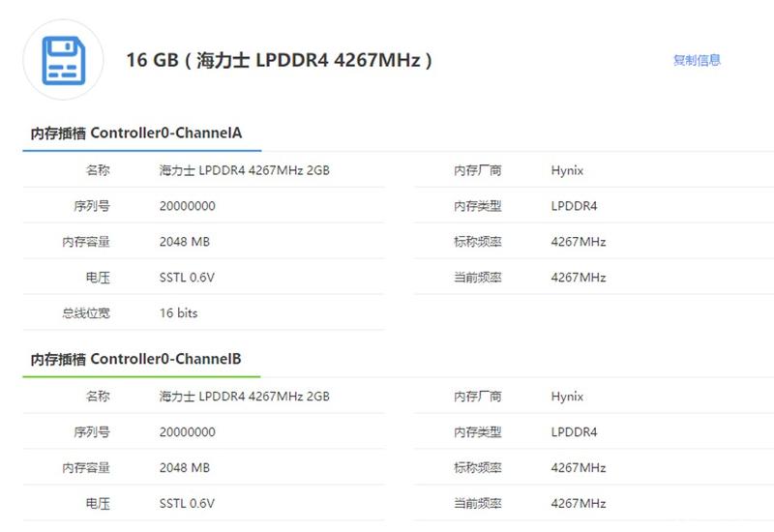This screenshot has width=774, height=532.
Task: Click ChannelA serial number 20000000 value
Action: 187,206
